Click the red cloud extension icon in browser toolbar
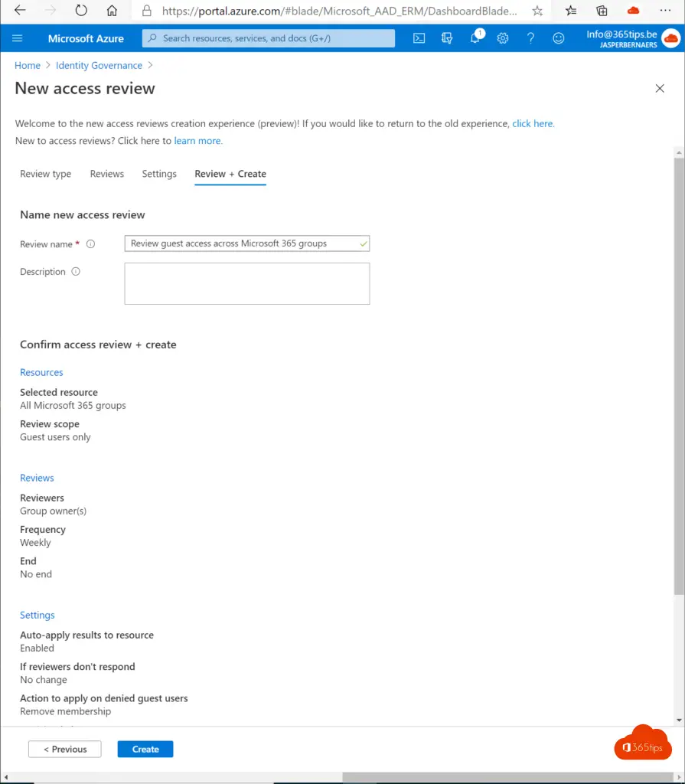 [x=633, y=11]
